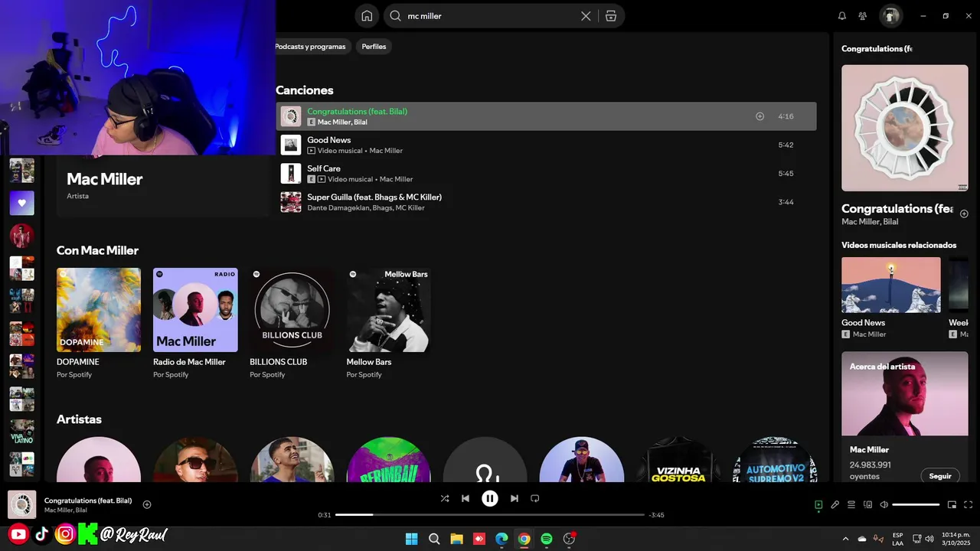980x551 pixels.
Task: Toggle the Now Playing view
Action: point(818,504)
